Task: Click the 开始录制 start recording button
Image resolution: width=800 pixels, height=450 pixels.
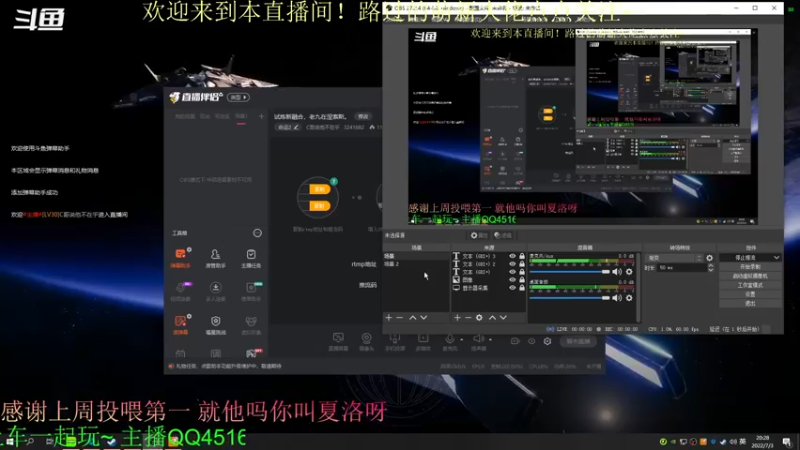Action: (750, 267)
